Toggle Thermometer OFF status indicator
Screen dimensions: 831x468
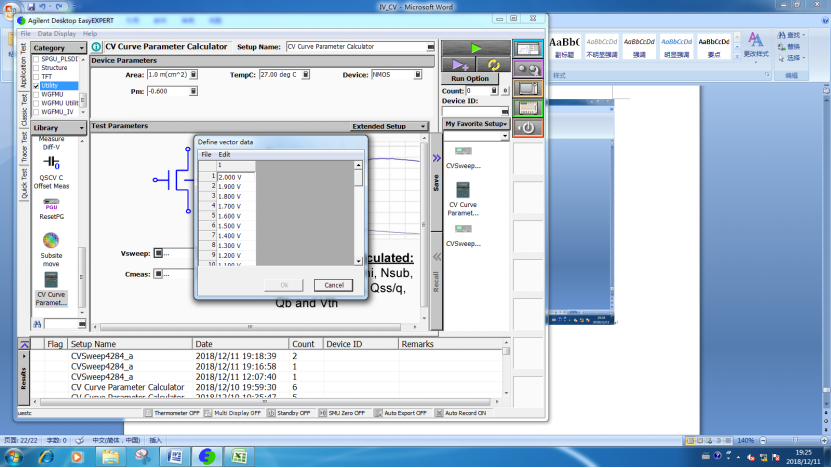coord(172,413)
